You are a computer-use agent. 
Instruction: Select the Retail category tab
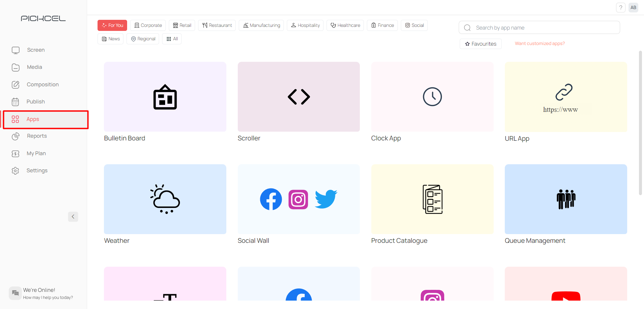coord(182,25)
